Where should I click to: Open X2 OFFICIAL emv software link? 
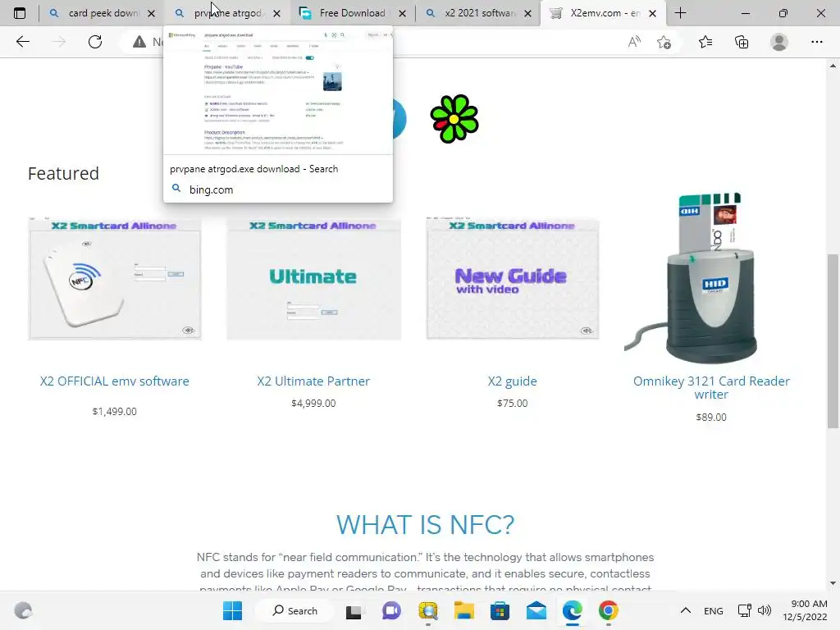point(114,381)
